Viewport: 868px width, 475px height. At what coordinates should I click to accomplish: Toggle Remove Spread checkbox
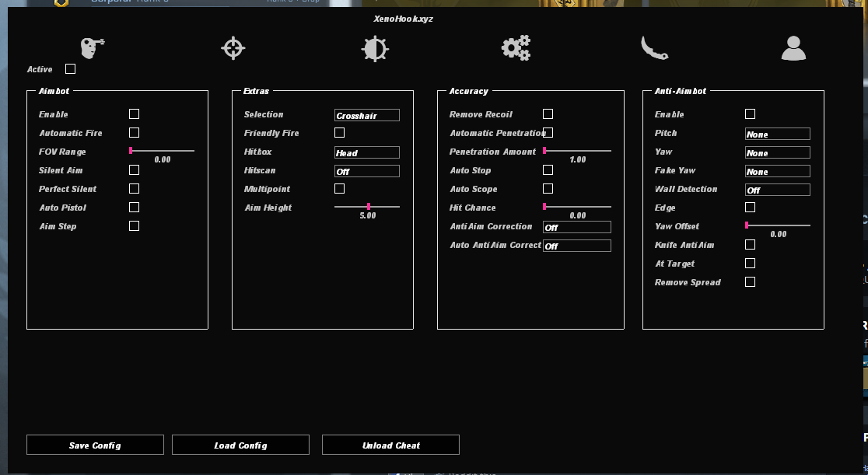pyautogui.click(x=750, y=281)
